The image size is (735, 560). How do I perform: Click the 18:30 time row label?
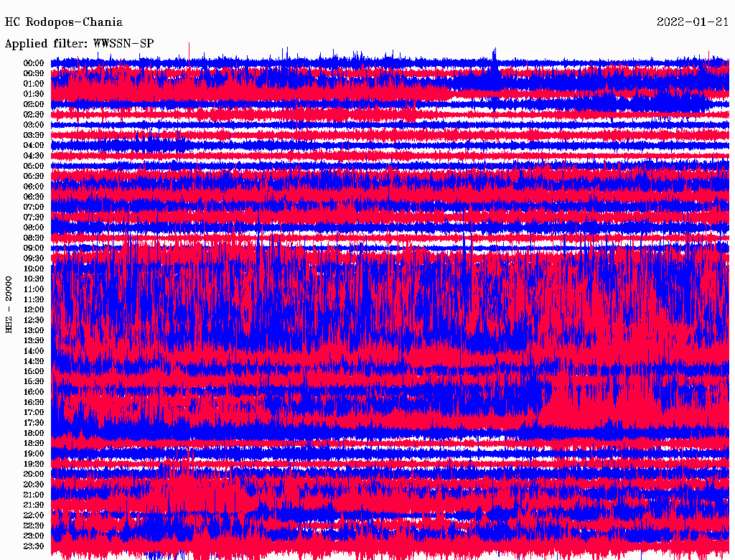point(34,443)
